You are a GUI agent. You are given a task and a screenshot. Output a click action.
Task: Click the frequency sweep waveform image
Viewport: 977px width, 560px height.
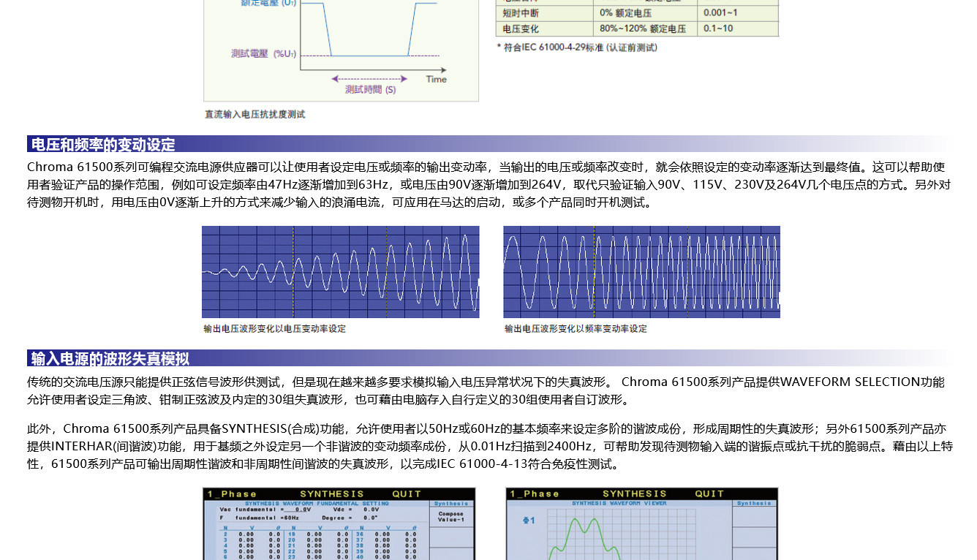641,272
